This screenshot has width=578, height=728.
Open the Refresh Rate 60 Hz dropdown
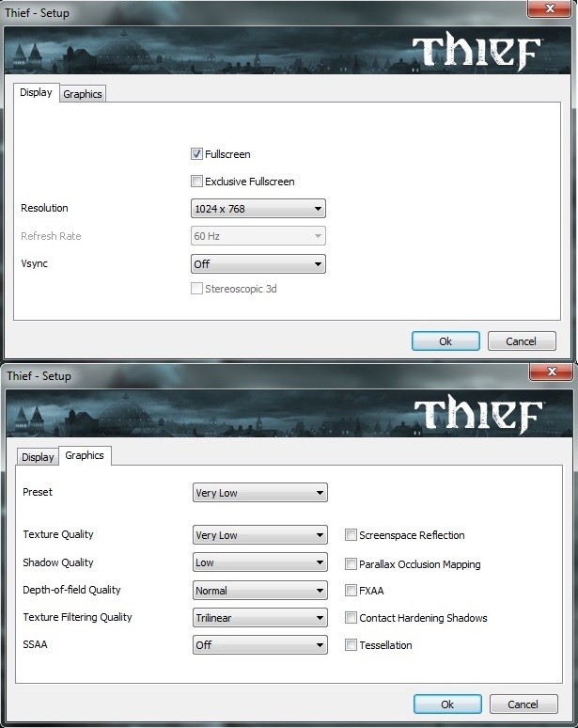coord(258,236)
